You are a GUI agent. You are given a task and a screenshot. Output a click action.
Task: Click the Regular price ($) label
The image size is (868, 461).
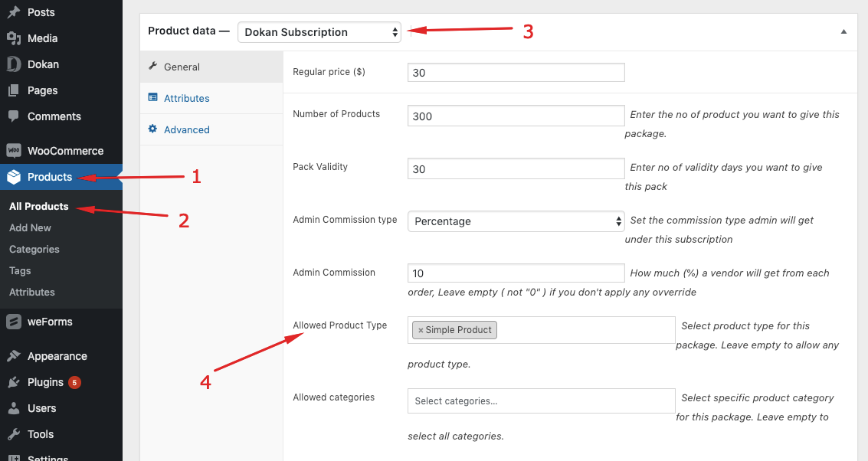[x=329, y=72]
